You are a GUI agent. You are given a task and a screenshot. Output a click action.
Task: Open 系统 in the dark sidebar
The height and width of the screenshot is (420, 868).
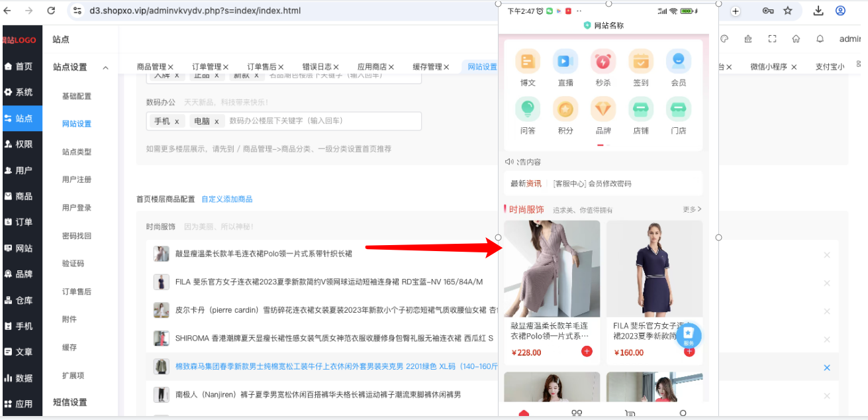[21, 92]
